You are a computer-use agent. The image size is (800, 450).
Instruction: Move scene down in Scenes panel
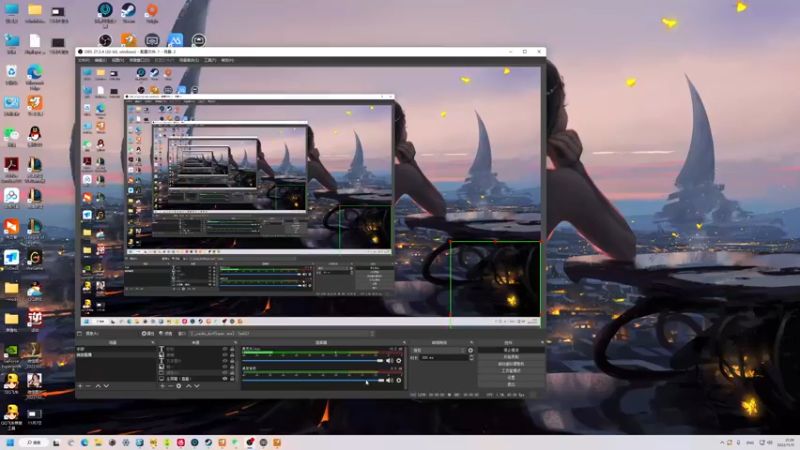[x=106, y=386]
